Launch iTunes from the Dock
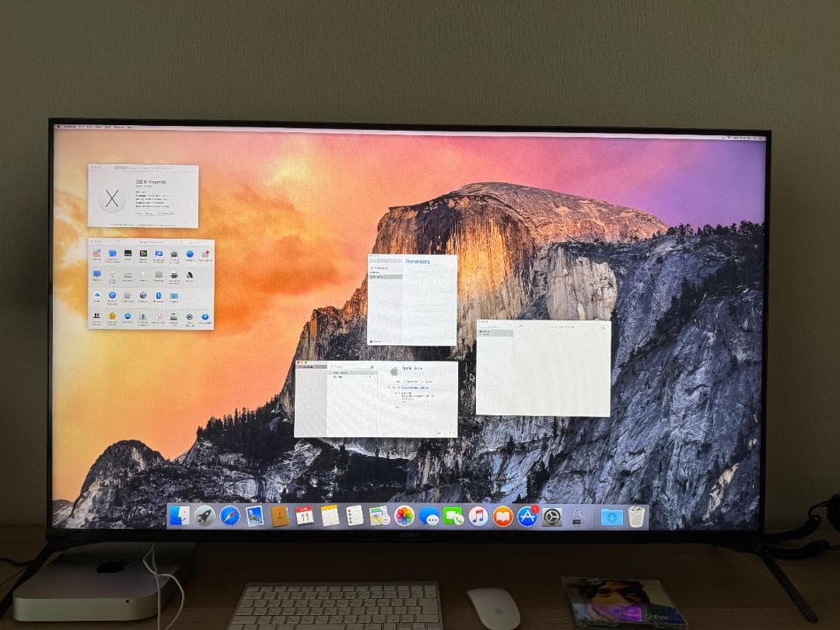The width and height of the screenshot is (840, 630). point(478,516)
